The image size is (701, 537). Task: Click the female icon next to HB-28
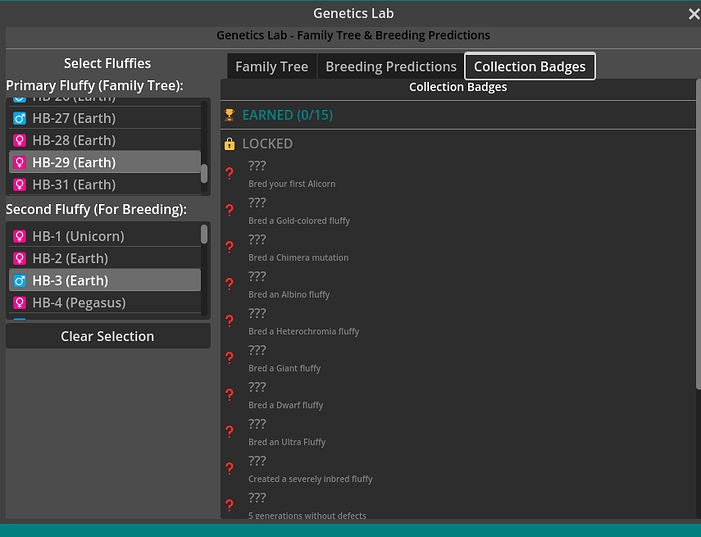[x=19, y=140]
